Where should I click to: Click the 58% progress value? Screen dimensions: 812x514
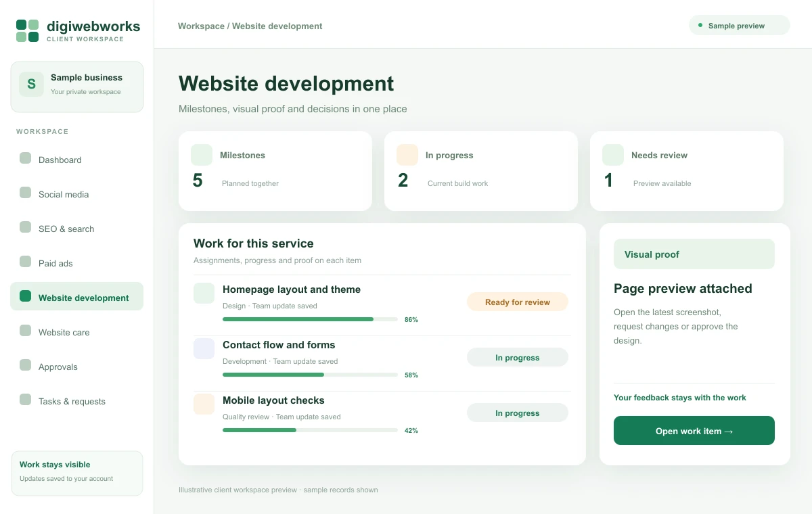point(411,375)
